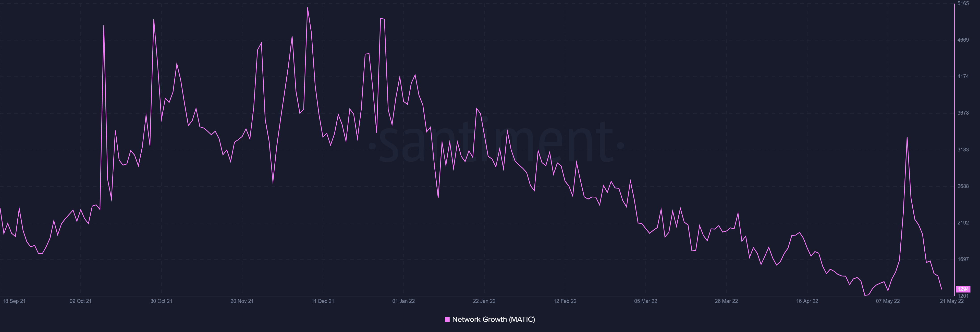Select the 05 Mar 22 date label
Screen dimensions: 980x332
pyautogui.click(x=646, y=301)
